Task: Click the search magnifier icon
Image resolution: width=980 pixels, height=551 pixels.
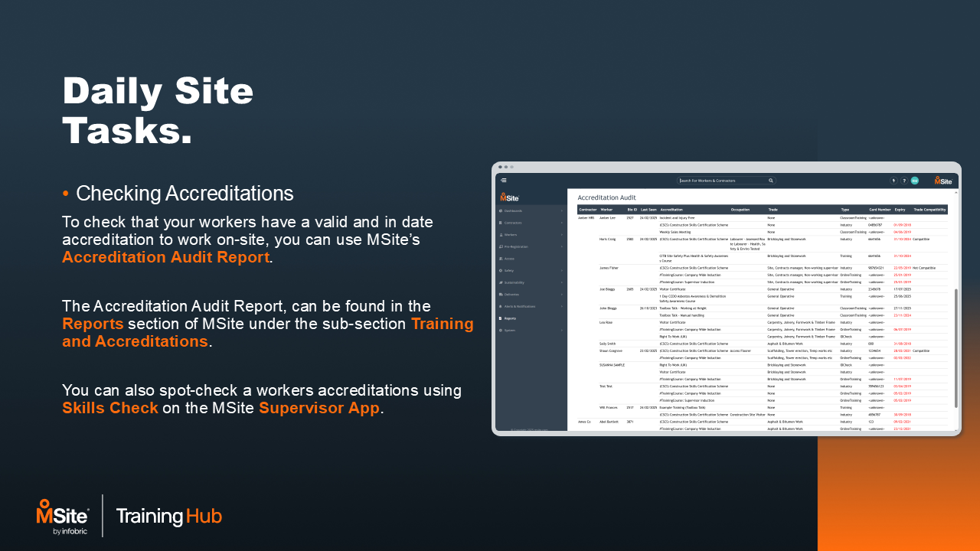Action: pyautogui.click(x=771, y=181)
